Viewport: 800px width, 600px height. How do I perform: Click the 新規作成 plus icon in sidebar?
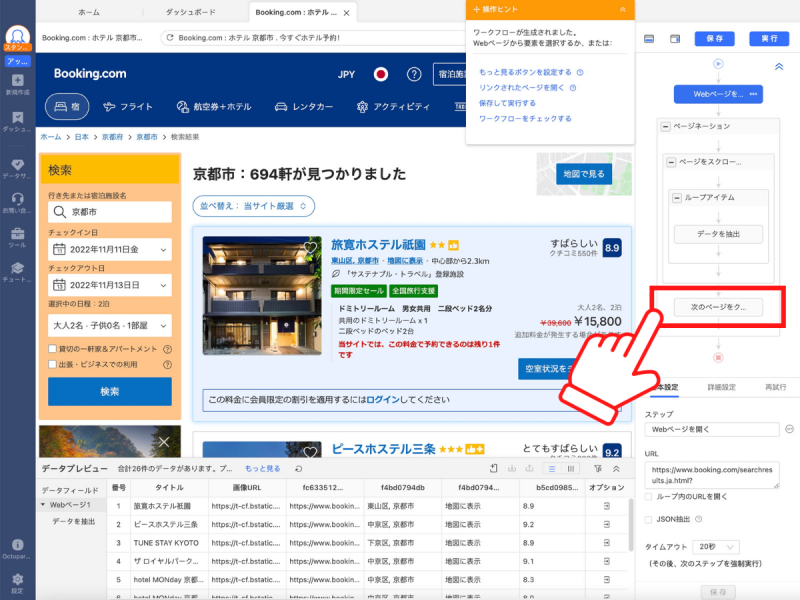[17, 81]
